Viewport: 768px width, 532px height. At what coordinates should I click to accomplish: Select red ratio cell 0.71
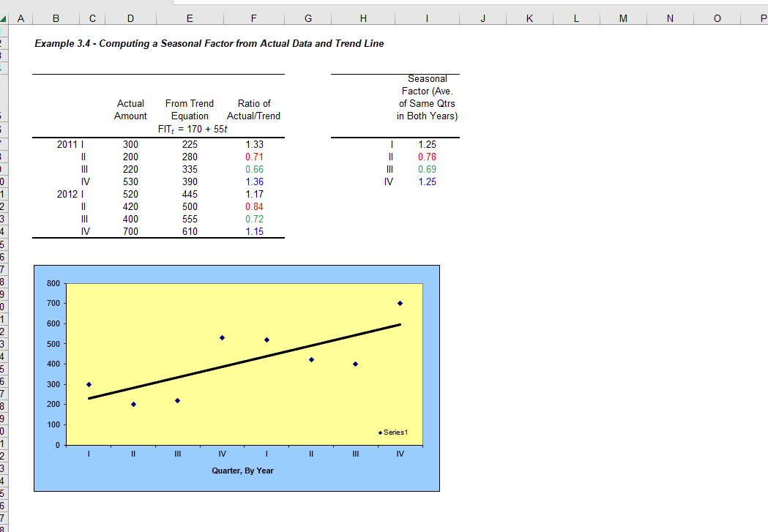pos(254,157)
